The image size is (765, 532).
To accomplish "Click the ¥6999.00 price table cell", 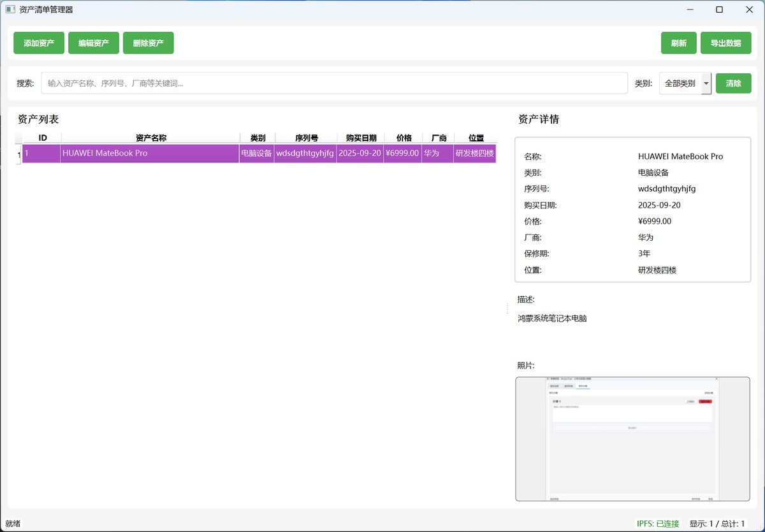I will (402, 154).
